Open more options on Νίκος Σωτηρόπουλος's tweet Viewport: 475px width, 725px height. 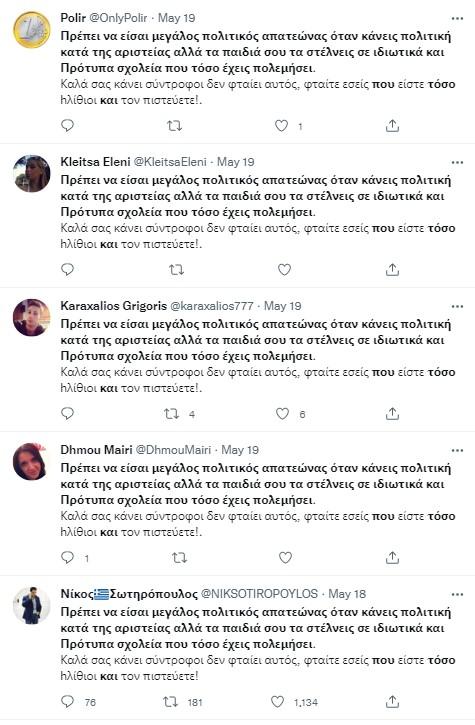click(x=457, y=594)
